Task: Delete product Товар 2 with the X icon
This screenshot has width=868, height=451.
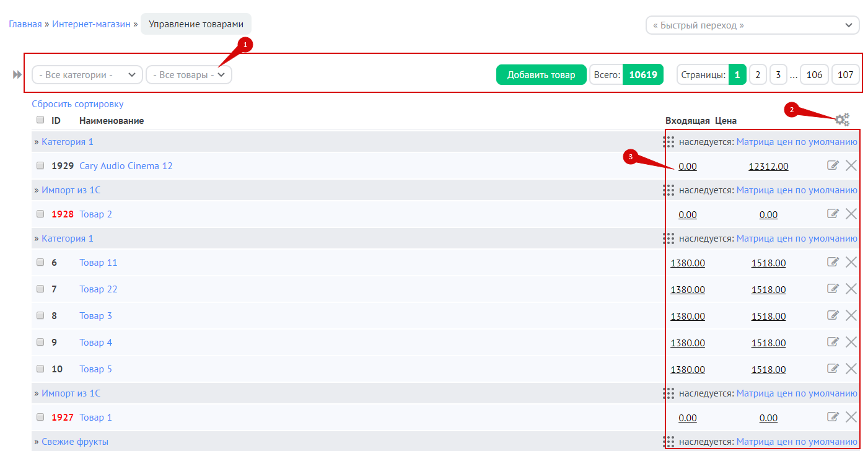Action: point(851,214)
